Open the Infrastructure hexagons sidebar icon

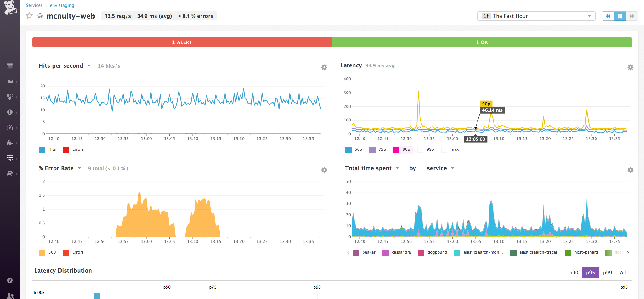[x=10, y=97]
